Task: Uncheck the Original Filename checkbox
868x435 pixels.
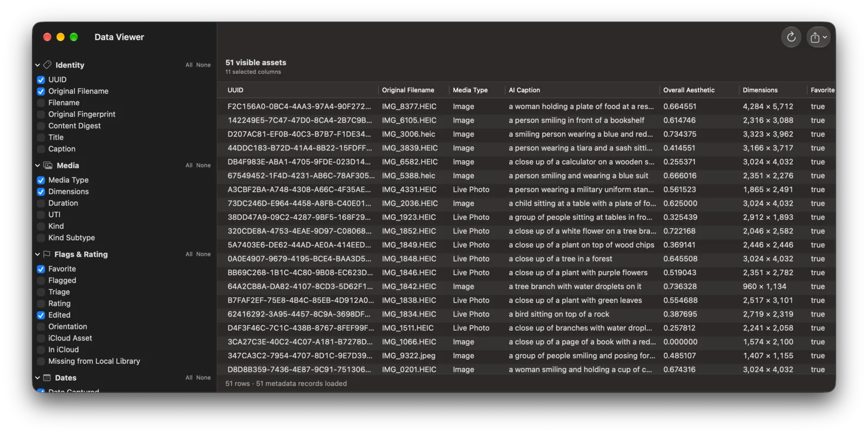Action: [x=41, y=91]
